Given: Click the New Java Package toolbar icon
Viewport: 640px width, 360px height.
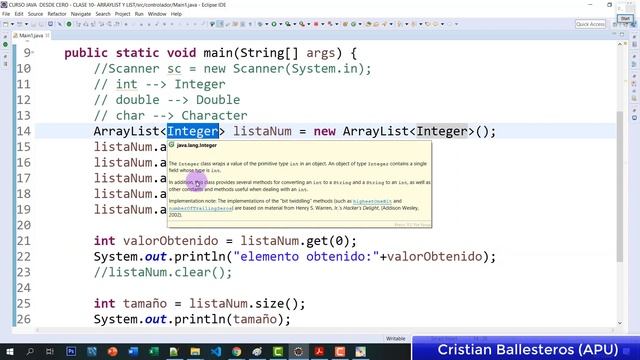Looking at the screenshot, I should tap(345, 24).
